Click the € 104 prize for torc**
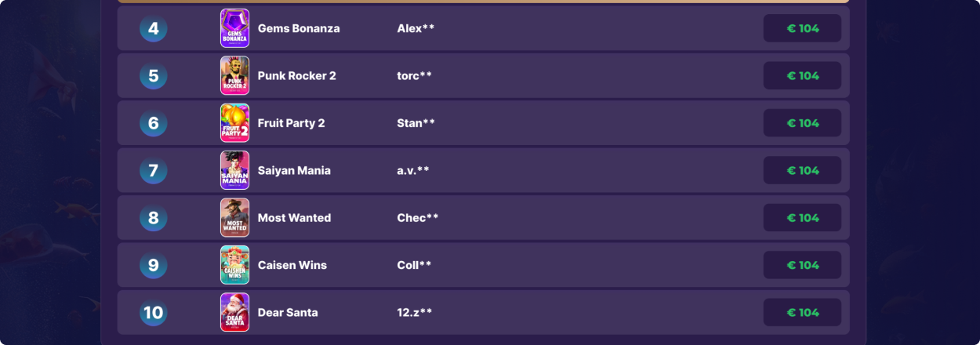The width and height of the screenshot is (980, 345). click(803, 75)
